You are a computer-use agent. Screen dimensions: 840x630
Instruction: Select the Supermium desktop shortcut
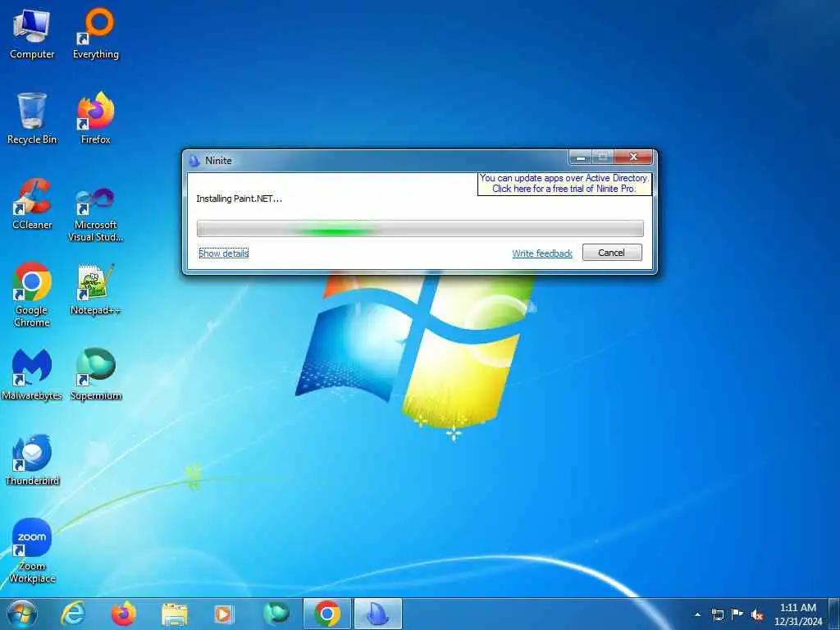coord(96,374)
